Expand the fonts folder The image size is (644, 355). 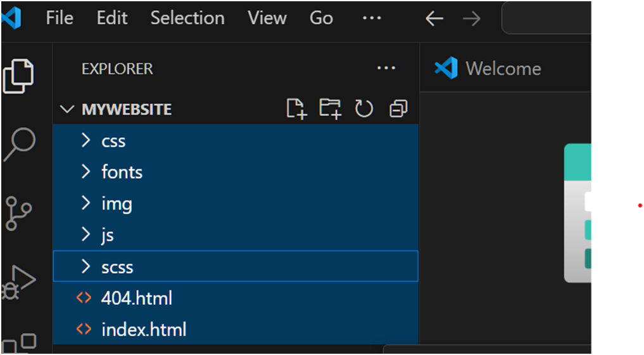236,172
